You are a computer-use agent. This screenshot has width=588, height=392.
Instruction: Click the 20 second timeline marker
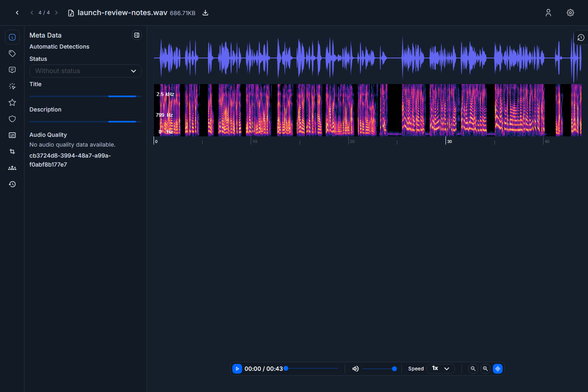pos(352,142)
